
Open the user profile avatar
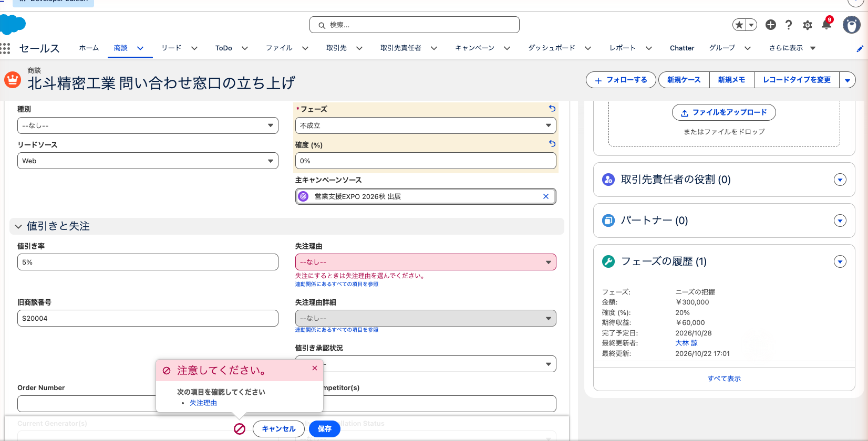(851, 25)
